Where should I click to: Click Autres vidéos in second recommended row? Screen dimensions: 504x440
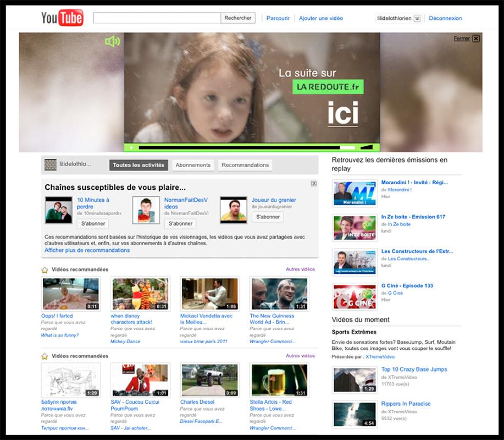[x=300, y=356]
